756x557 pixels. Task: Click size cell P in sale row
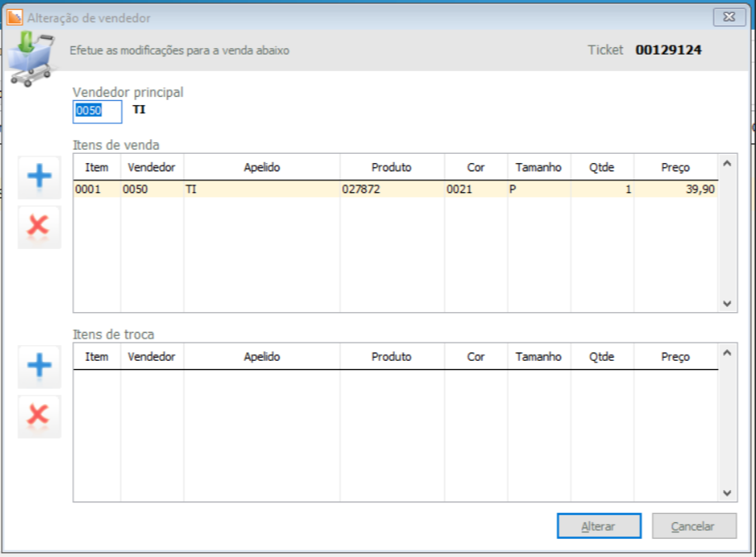click(x=539, y=189)
